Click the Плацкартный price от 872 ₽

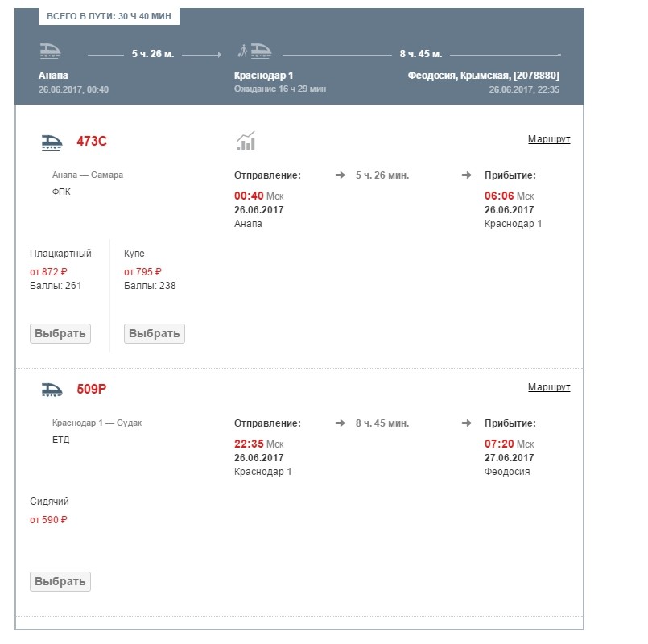coord(48,272)
